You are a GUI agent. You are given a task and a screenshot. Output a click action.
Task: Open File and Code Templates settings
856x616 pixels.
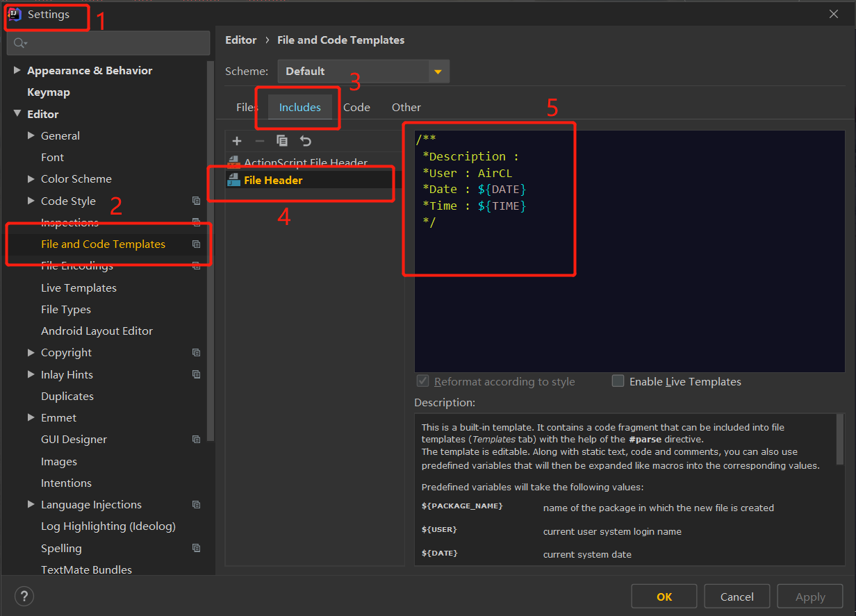(103, 244)
